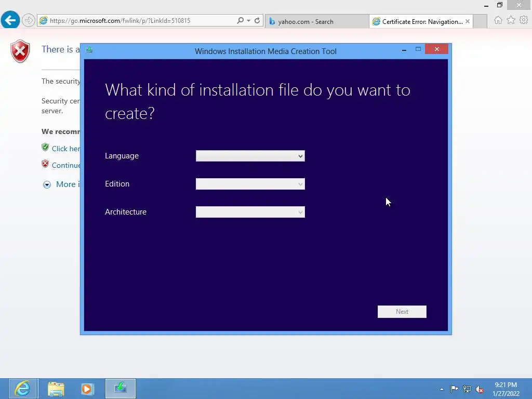Image resolution: width=532 pixels, height=399 pixels.
Task: Click the browser forward arrow
Action: pyautogui.click(x=29, y=20)
